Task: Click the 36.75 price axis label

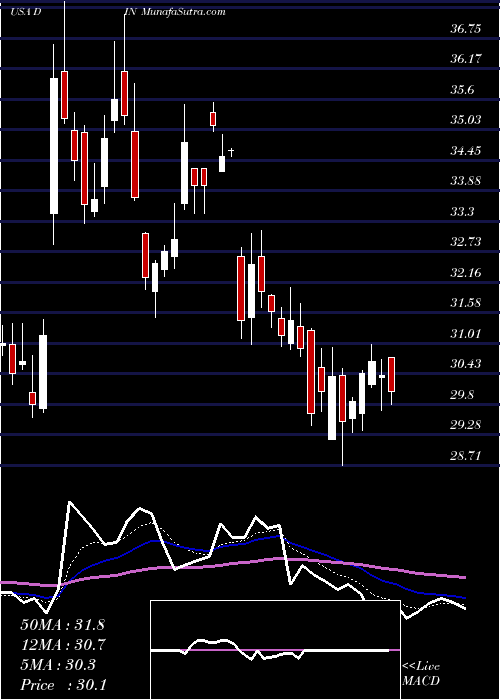Action: click(466, 29)
